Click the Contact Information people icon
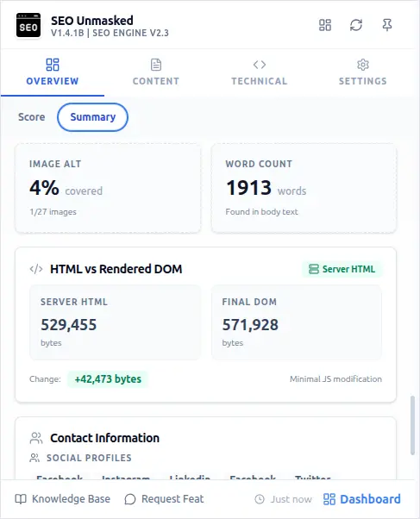The height and width of the screenshot is (519, 420). pos(36,438)
